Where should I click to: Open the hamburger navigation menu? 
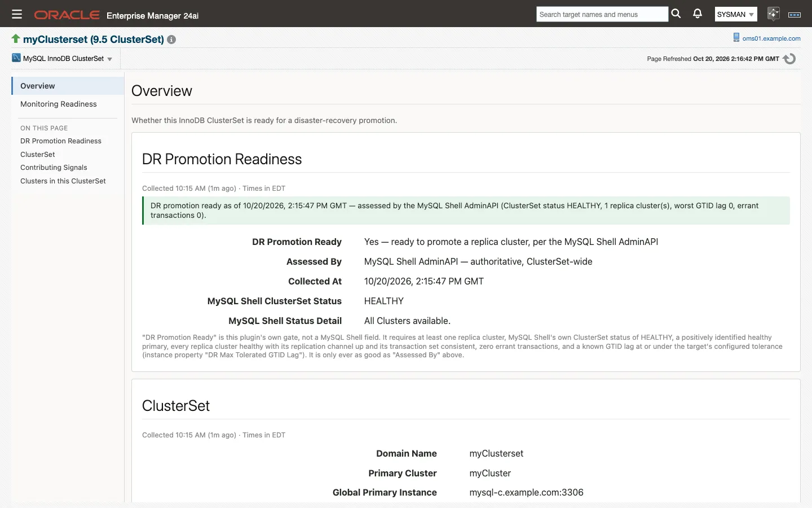(17, 15)
